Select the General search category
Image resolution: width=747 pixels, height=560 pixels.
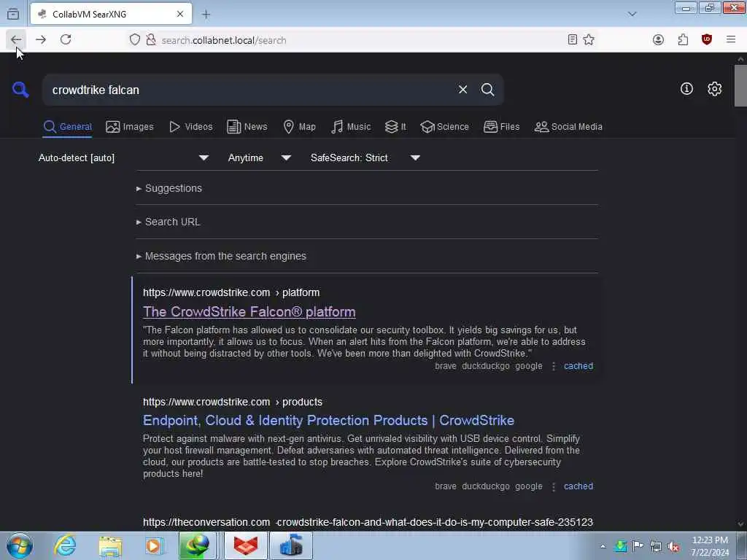point(67,127)
